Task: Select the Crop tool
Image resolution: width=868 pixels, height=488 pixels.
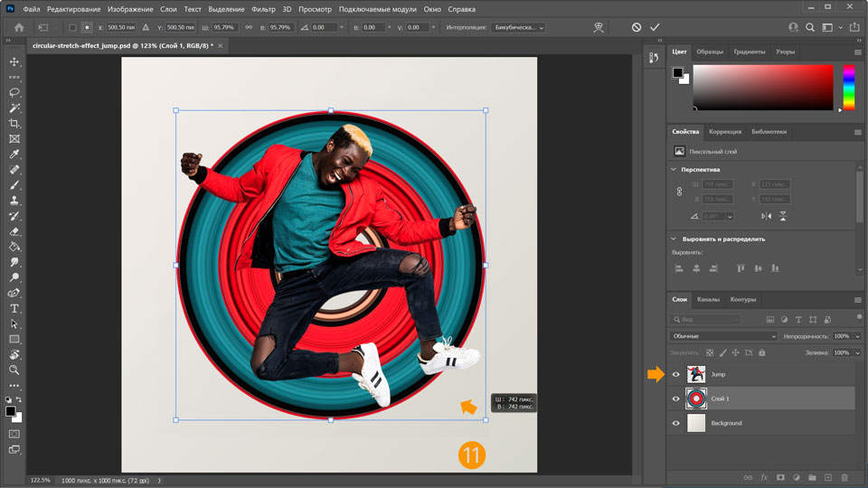Action: 14,124
